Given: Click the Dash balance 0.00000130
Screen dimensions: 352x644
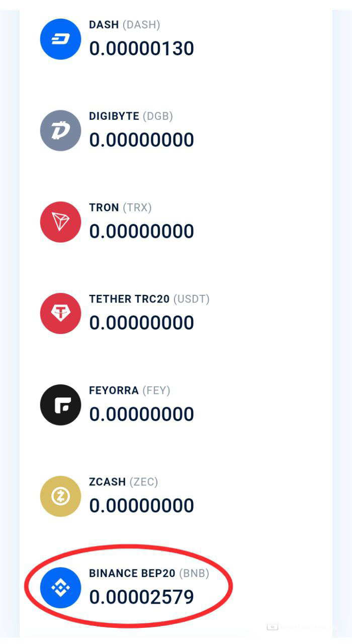Looking at the screenshot, I should pyautogui.click(x=141, y=49).
